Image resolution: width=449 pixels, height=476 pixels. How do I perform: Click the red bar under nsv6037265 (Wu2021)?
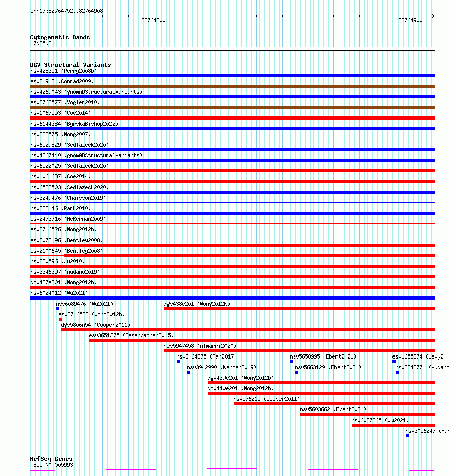(x=393, y=425)
